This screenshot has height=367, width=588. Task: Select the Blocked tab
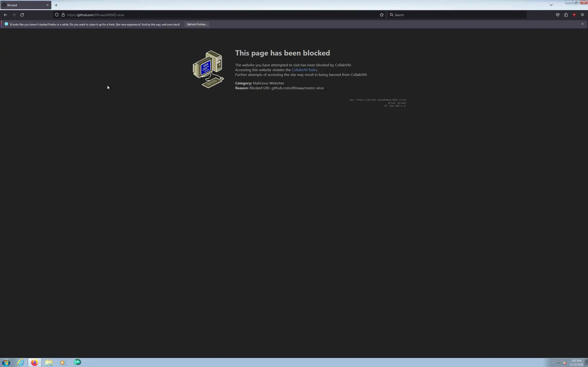[22, 5]
